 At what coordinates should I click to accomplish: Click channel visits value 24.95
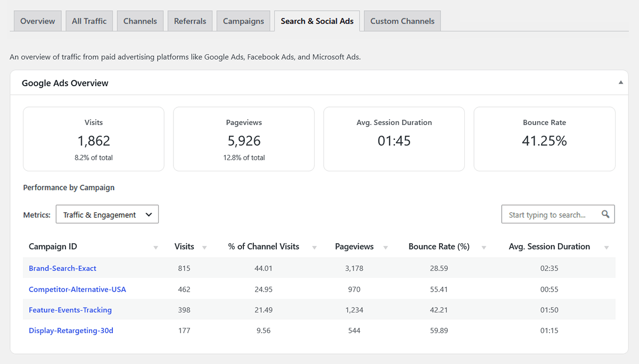pyautogui.click(x=264, y=289)
